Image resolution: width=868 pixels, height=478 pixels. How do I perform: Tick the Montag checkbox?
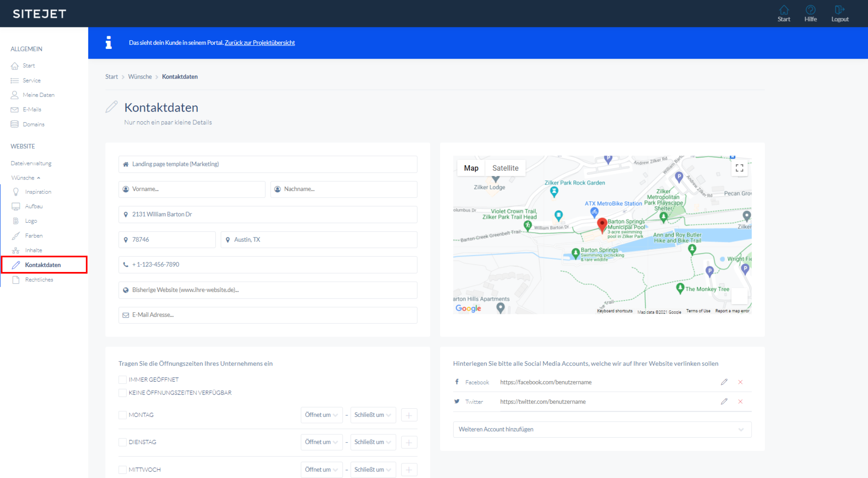[x=122, y=415]
